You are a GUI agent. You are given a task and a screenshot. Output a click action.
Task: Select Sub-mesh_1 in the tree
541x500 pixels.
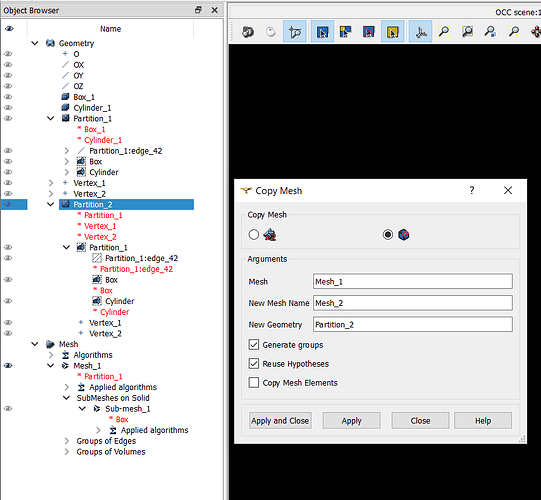pyautogui.click(x=128, y=409)
